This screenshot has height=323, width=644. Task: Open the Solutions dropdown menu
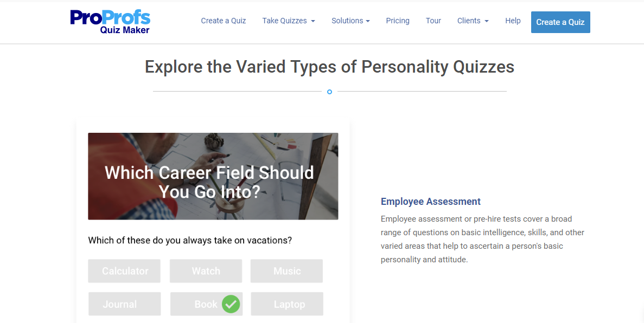point(350,21)
